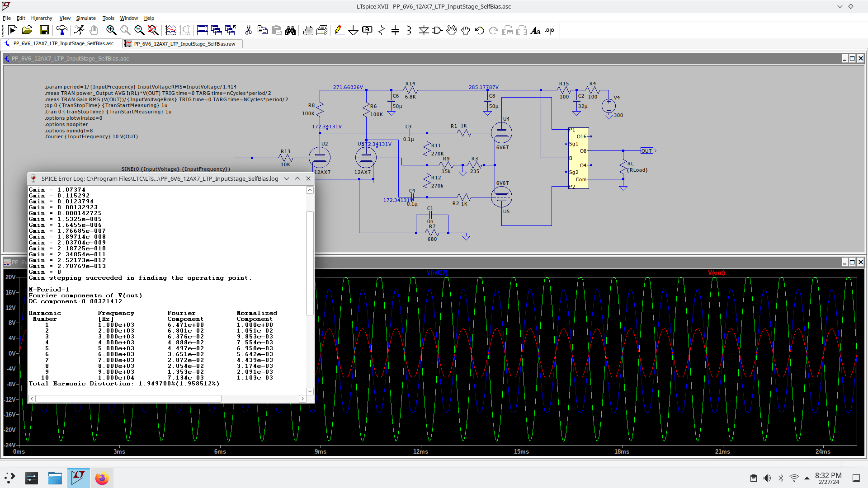
Task: Open a file with the folder icon
Action: [27, 30]
